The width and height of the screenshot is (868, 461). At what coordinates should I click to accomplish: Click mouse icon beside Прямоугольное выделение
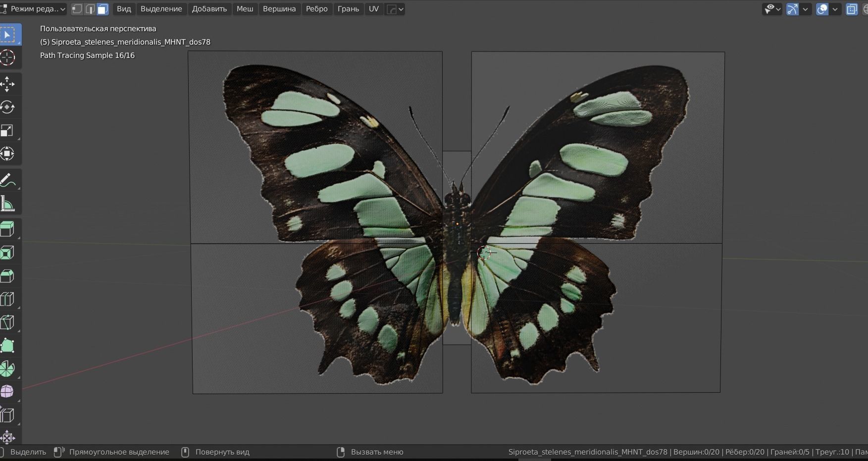(x=59, y=452)
